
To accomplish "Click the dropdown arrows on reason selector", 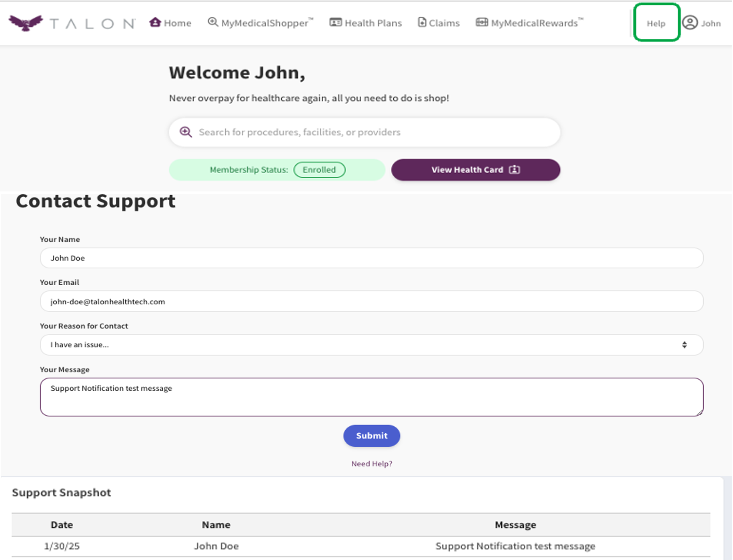I will pos(685,345).
